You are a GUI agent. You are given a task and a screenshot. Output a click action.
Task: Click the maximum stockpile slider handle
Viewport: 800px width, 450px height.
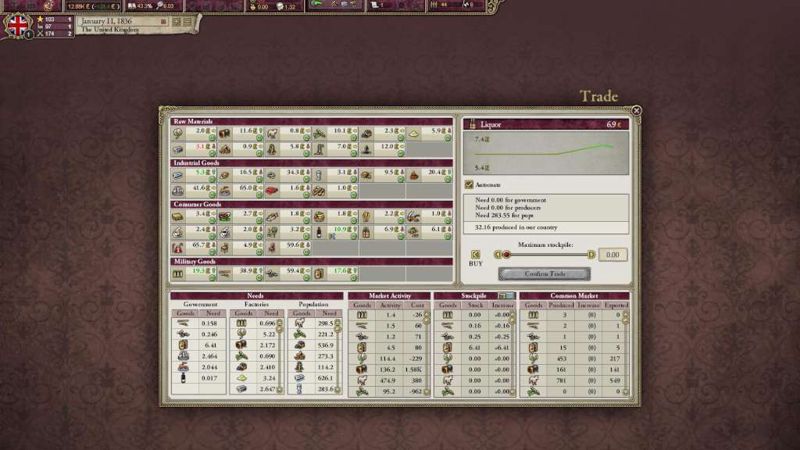point(506,254)
